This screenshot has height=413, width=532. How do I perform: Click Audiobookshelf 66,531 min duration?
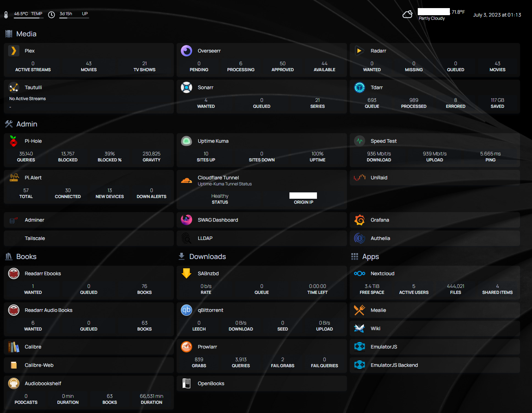152,396
